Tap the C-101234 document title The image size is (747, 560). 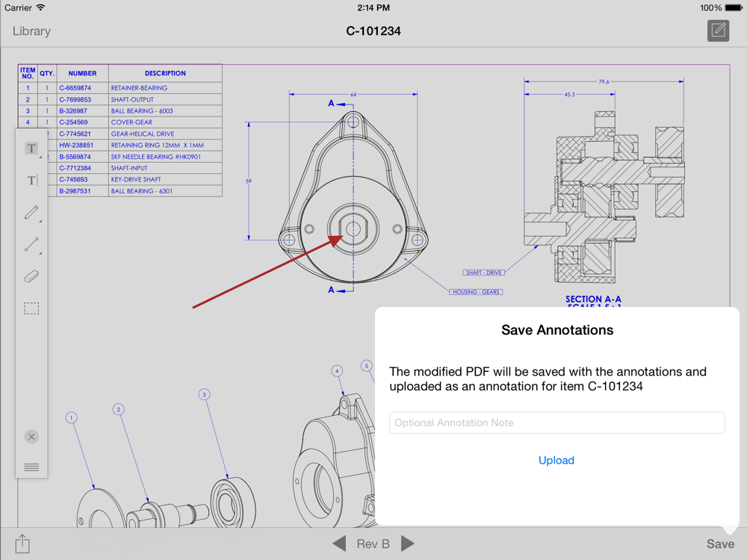tap(373, 31)
